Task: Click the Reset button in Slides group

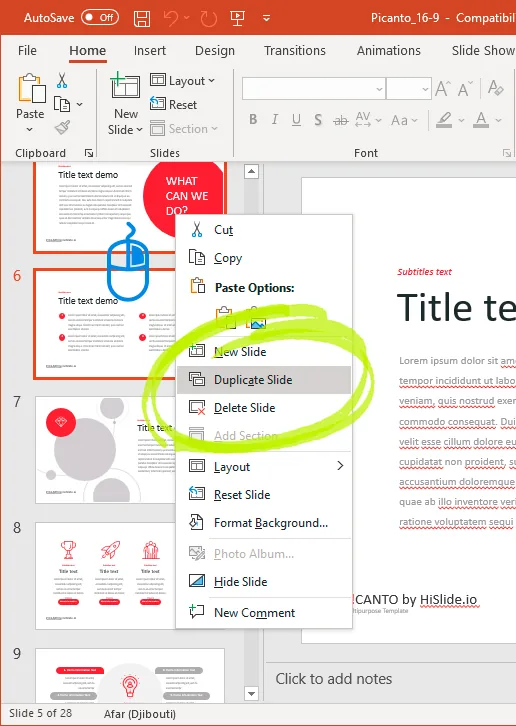Action: click(174, 105)
